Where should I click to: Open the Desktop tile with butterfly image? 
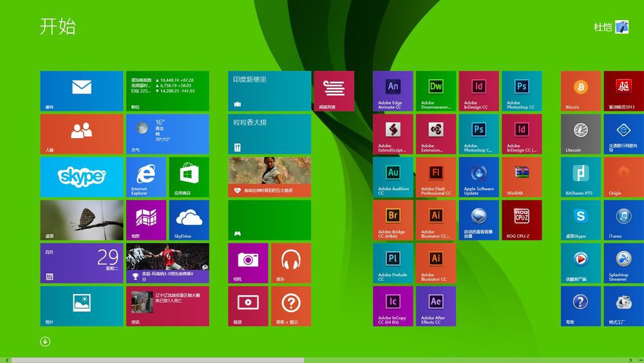tap(82, 220)
